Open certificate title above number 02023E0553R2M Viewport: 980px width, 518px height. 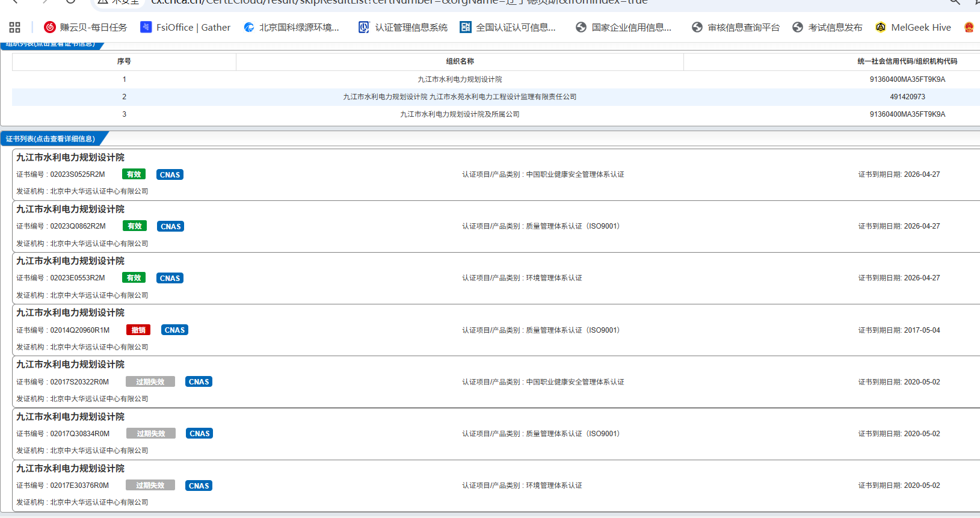[70, 261]
